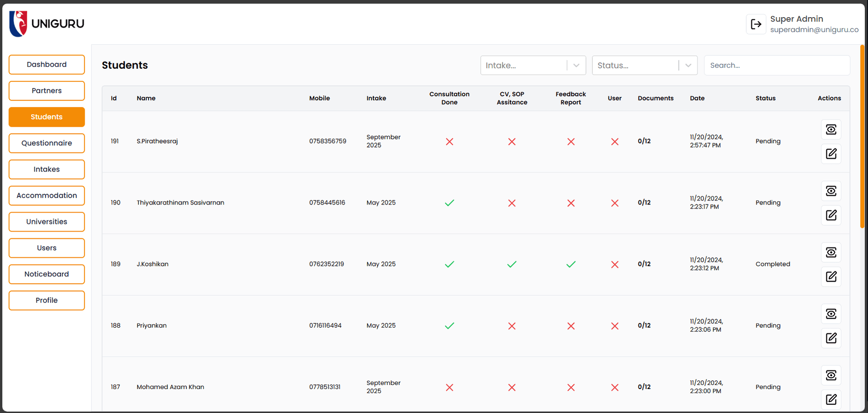This screenshot has height=413, width=868.
Task: Click the edit icon for Thiyakarathinam Sasivarnan
Action: pos(831,216)
